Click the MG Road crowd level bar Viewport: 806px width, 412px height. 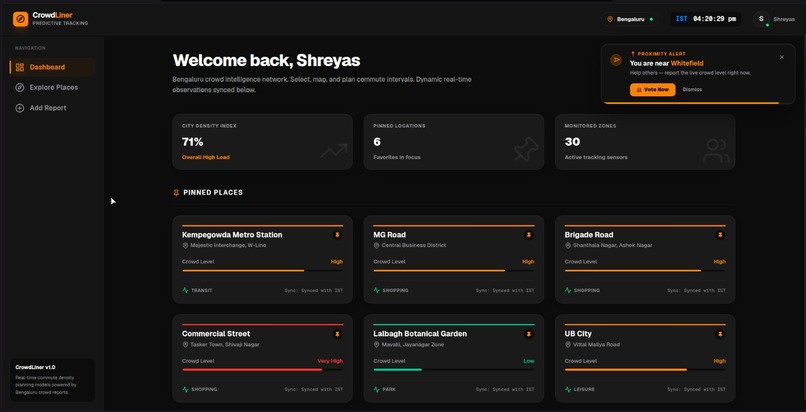[453, 271]
